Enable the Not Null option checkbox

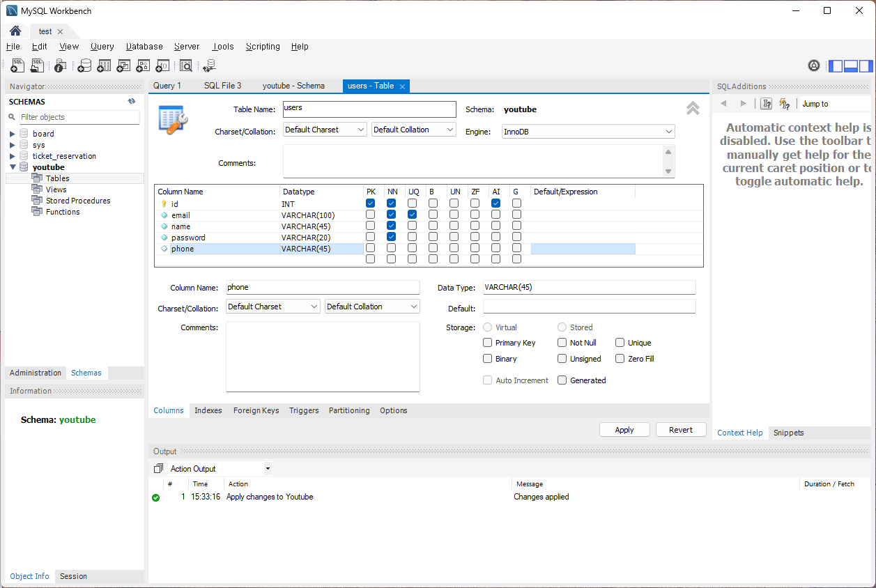click(x=562, y=343)
